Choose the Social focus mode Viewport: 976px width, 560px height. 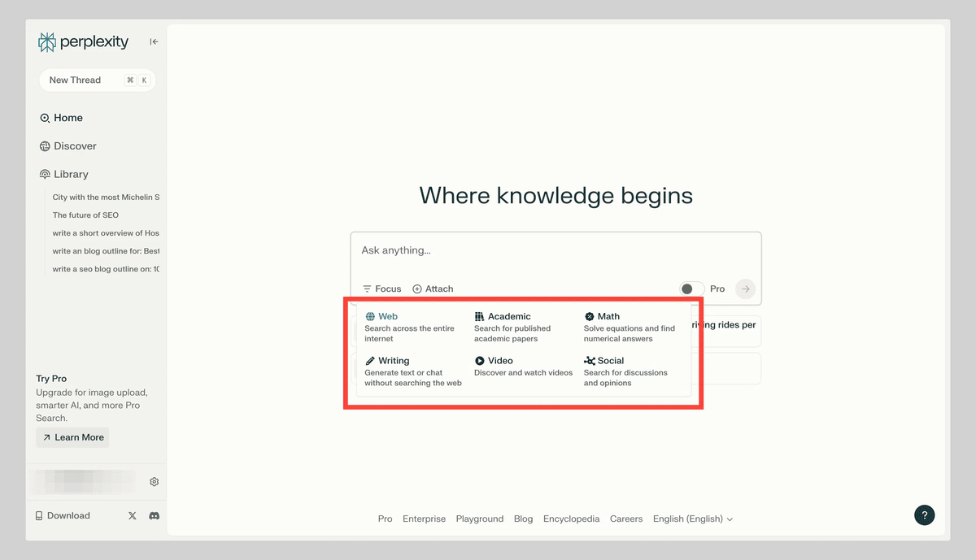610,361
